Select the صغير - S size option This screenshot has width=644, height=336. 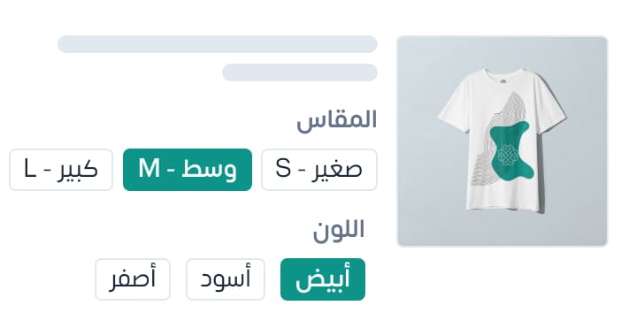click(x=319, y=170)
